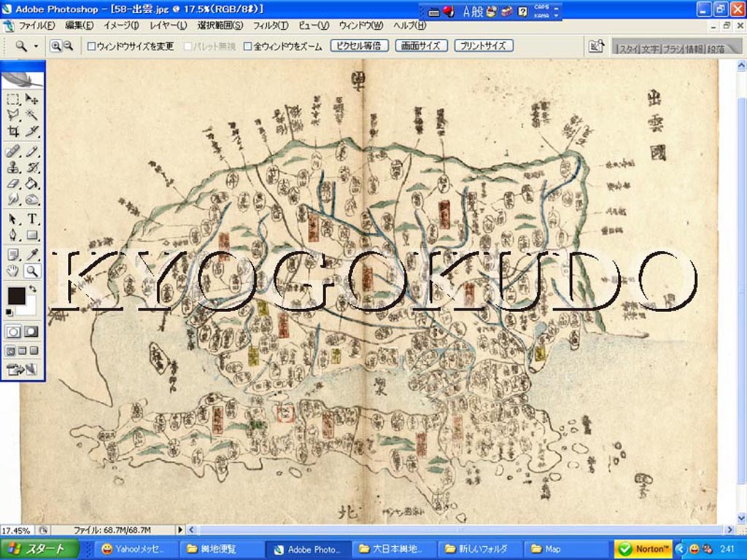This screenshot has height=560, width=747.
Task: Select the Sponge tool
Action: point(31,199)
